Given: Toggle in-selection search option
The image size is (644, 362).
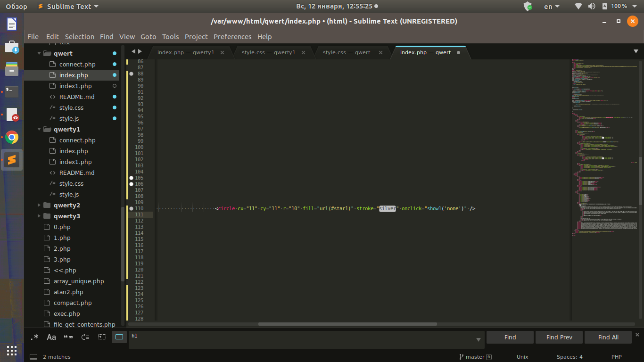Looking at the screenshot, I should (x=102, y=337).
